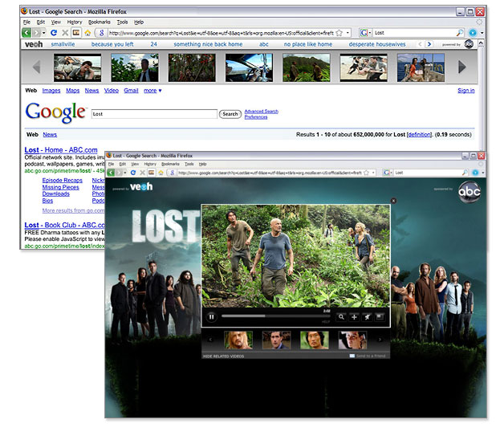Screen dimensions: 500x448
Task: Open URL bar dropdown in rear window
Action: 348,33
